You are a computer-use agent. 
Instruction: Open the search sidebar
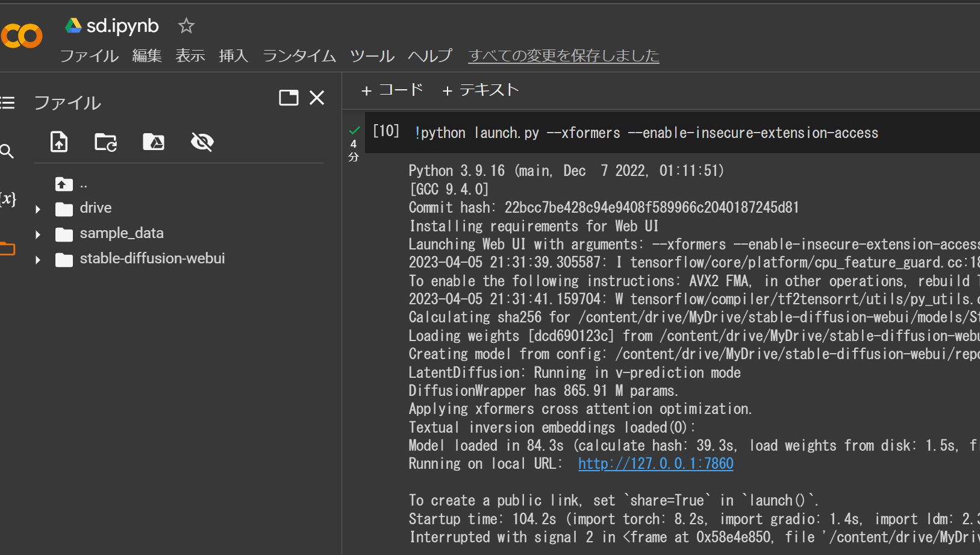click(x=7, y=151)
